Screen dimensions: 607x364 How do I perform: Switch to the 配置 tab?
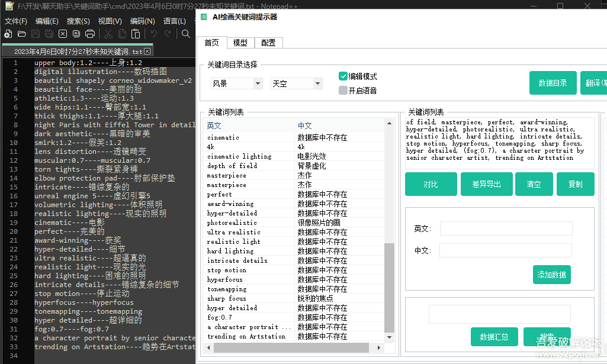pos(268,43)
